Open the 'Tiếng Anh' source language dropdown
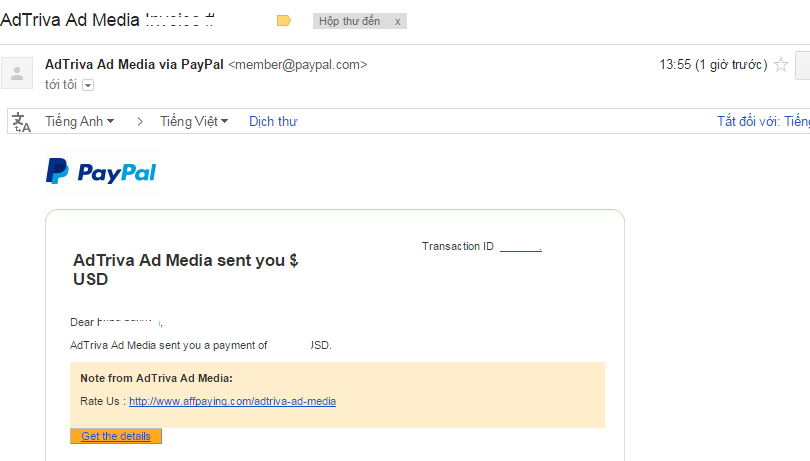Image resolution: width=810 pixels, height=461 pixels. [x=79, y=121]
